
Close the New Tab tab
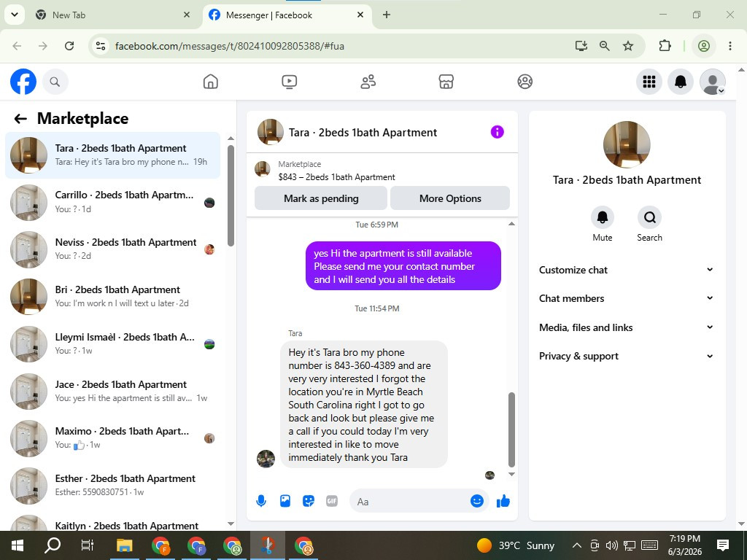pyautogui.click(x=187, y=15)
